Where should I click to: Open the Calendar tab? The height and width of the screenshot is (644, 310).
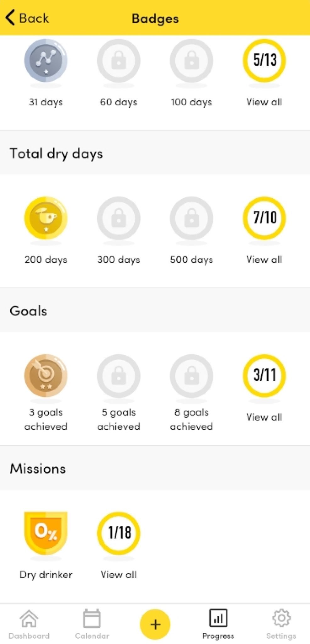tap(92, 624)
